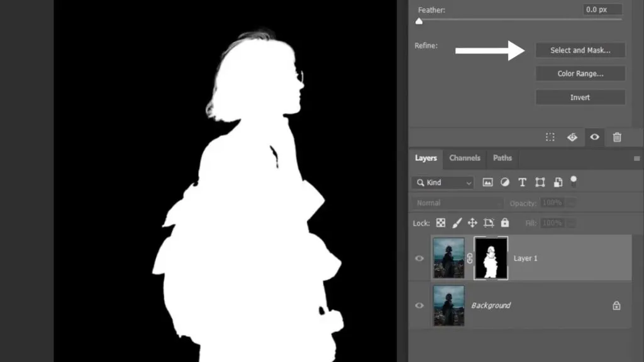Open the Kind filter dropdown
Viewport: 644px width, 362px height.
pos(442,182)
